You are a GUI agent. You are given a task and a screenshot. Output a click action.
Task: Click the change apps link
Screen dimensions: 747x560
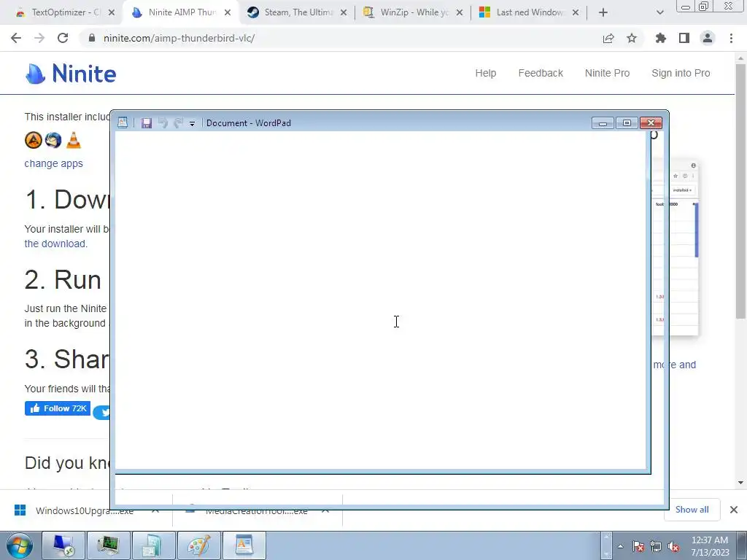click(53, 163)
